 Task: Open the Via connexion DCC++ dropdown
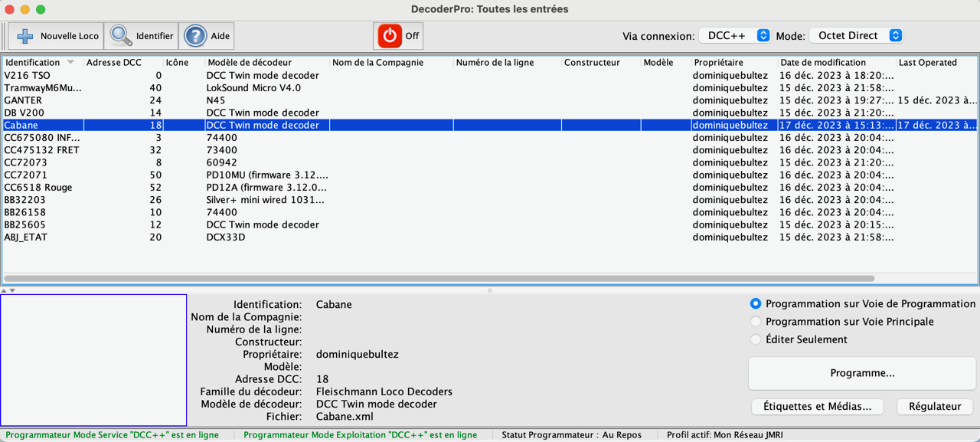point(735,35)
